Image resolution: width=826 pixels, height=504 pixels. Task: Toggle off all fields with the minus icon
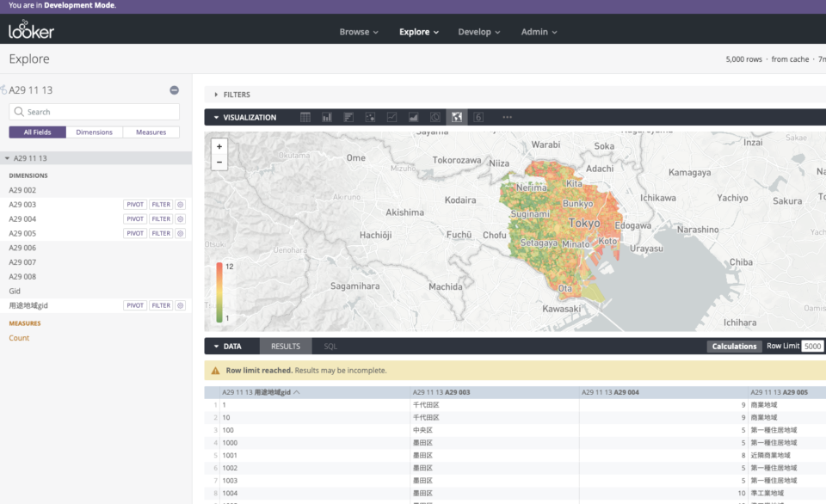coord(174,89)
